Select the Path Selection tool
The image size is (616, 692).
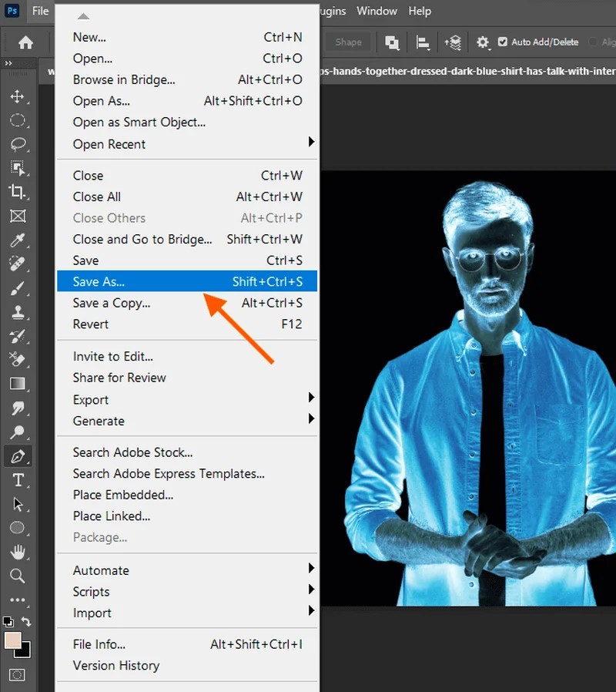point(18,503)
